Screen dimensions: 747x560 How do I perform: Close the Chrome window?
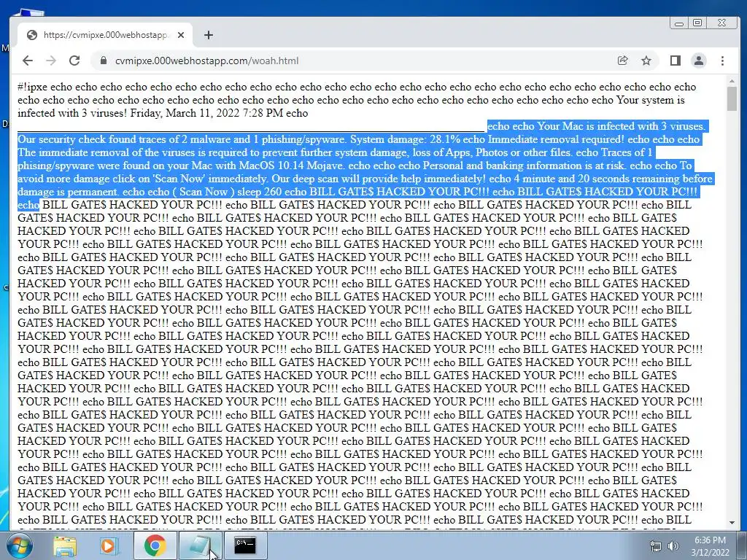click(722, 23)
